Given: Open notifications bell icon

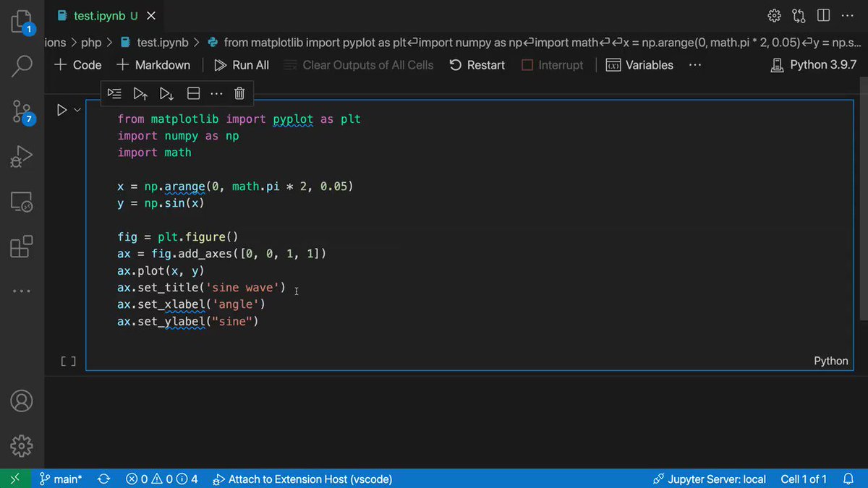Looking at the screenshot, I should pyautogui.click(x=849, y=479).
